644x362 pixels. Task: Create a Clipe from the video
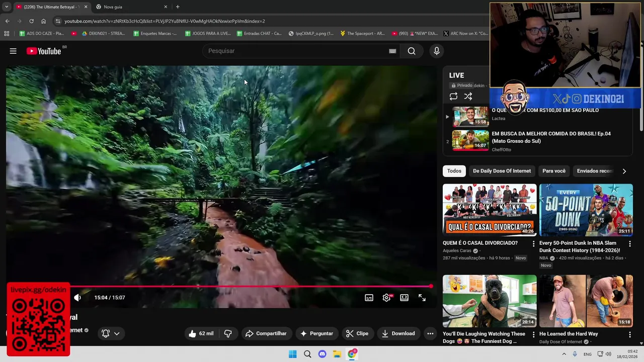[357, 333]
